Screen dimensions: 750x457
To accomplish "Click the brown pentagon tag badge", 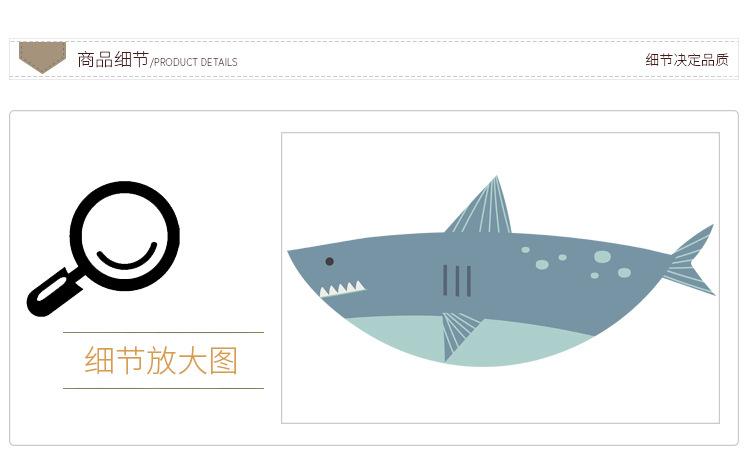I will click(x=42, y=57).
